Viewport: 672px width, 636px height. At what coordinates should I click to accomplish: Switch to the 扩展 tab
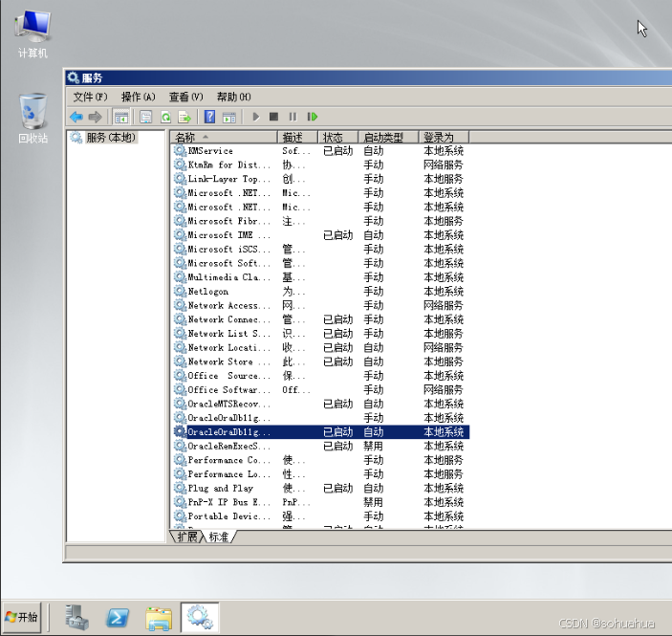pyautogui.click(x=187, y=537)
